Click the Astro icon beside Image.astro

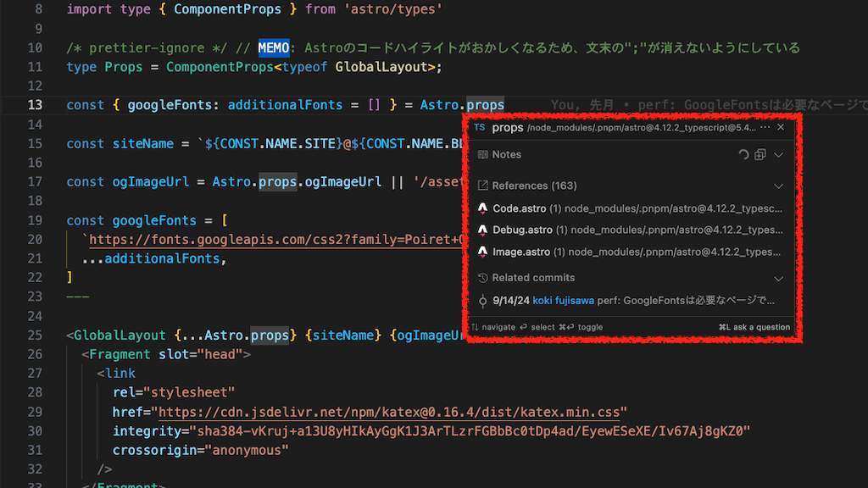482,252
